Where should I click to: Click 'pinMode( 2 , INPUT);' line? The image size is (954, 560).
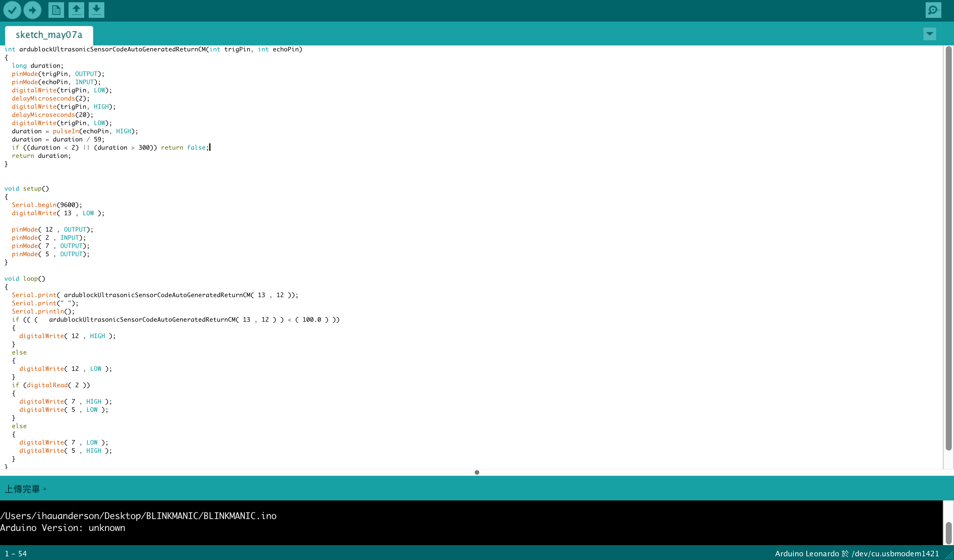pos(49,238)
